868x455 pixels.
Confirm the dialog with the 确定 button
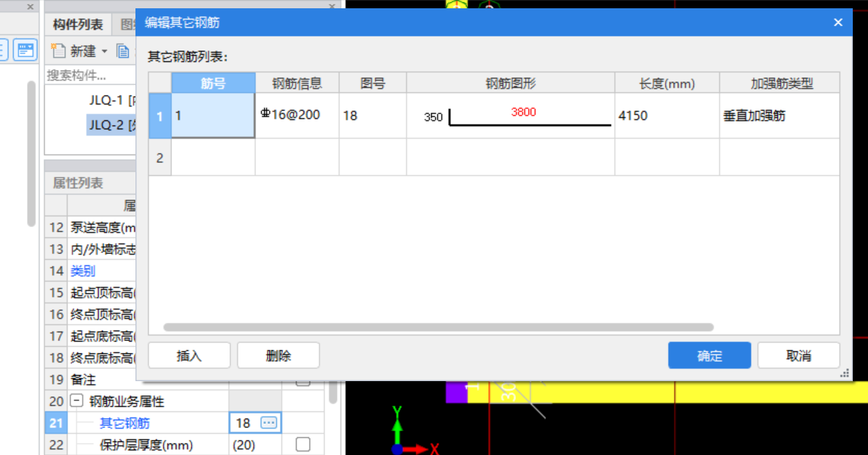click(x=709, y=355)
